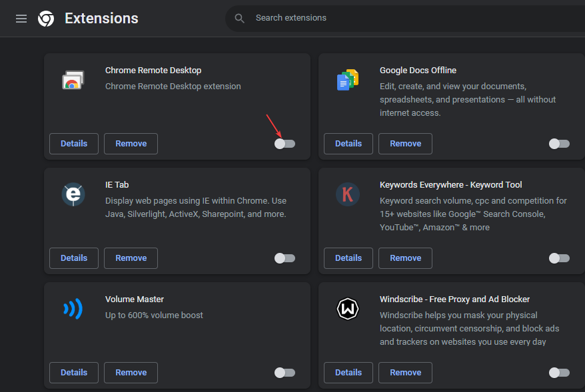The width and height of the screenshot is (585, 392).
Task: Enable the Keywords Everywhere extension toggle
Action: pyautogui.click(x=559, y=258)
